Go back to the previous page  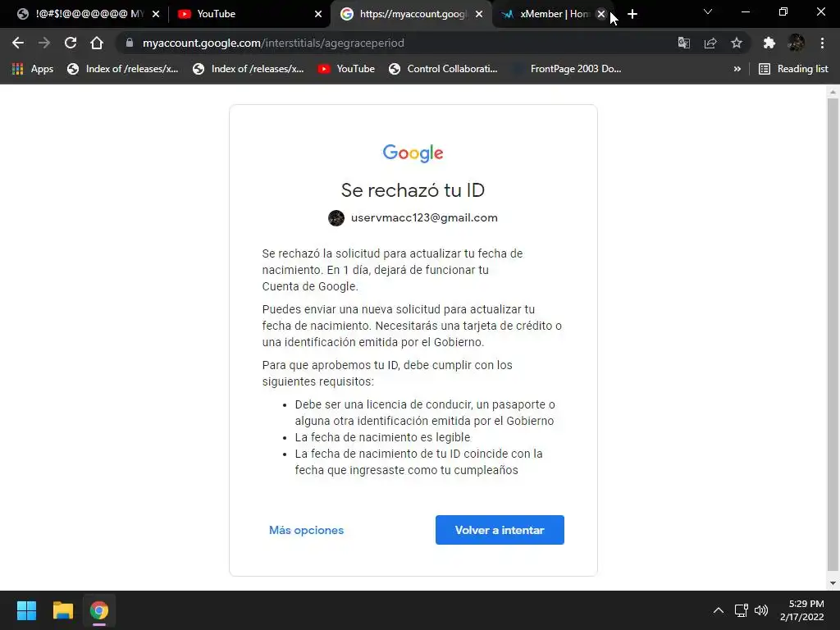[x=18, y=43]
